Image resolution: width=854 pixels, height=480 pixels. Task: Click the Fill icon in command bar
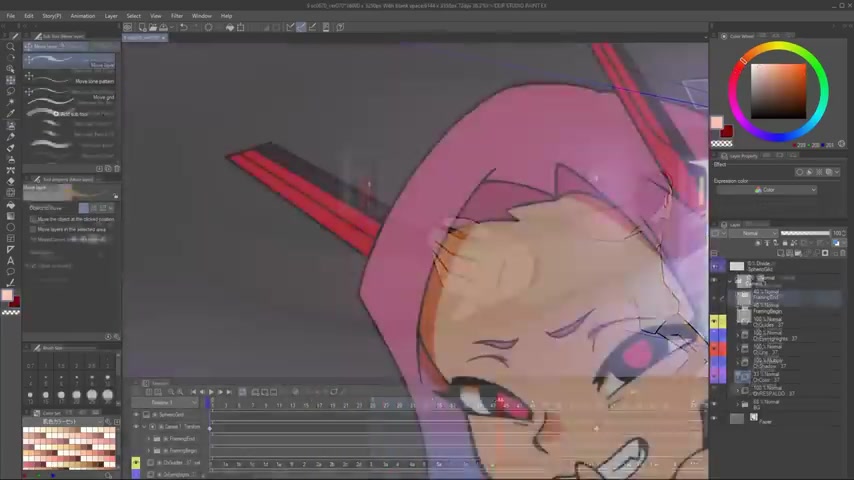[230, 27]
